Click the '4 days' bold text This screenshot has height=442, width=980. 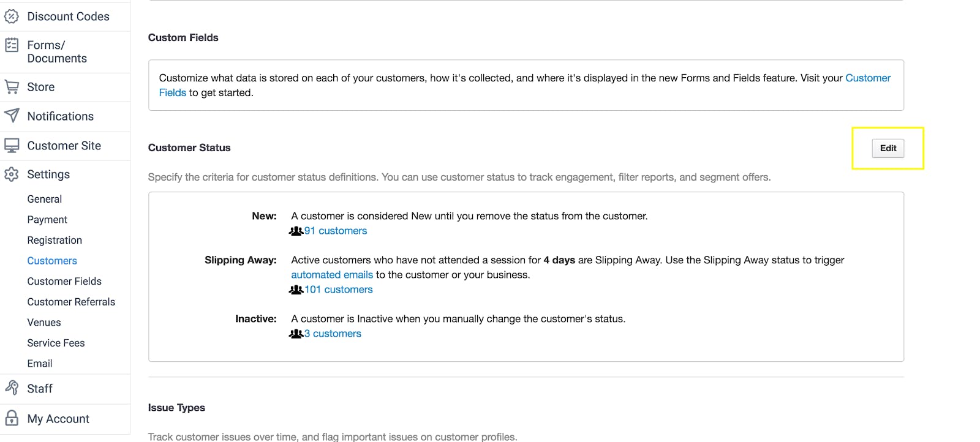click(x=559, y=260)
